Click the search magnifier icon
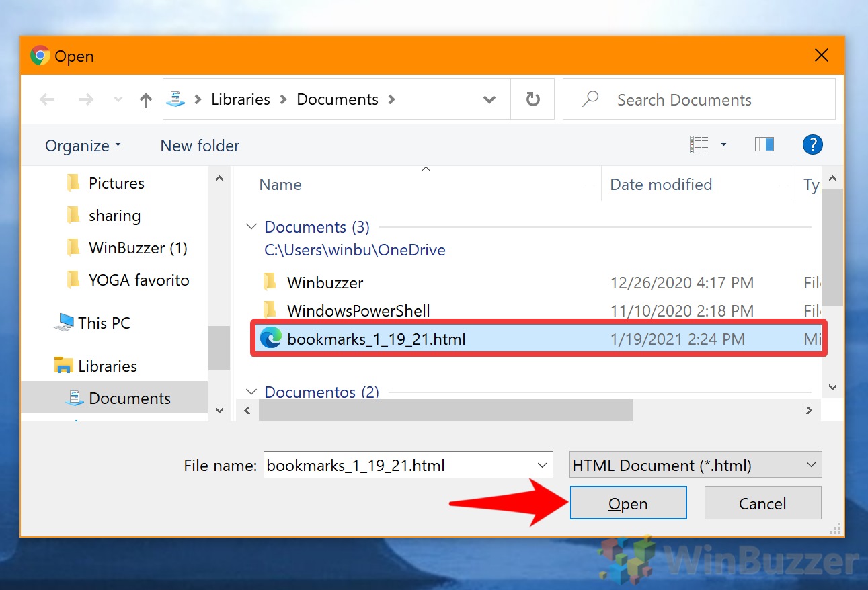This screenshot has width=868, height=590. pos(590,99)
